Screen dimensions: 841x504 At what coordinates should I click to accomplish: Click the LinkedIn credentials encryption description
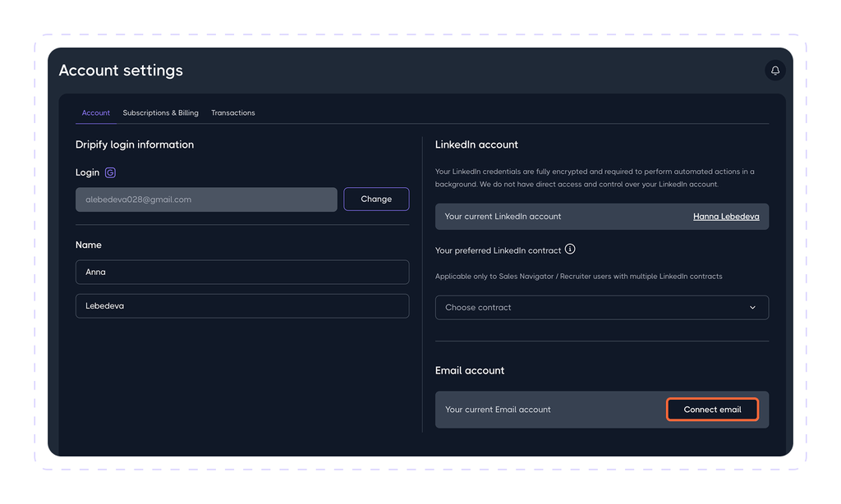pos(595,178)
